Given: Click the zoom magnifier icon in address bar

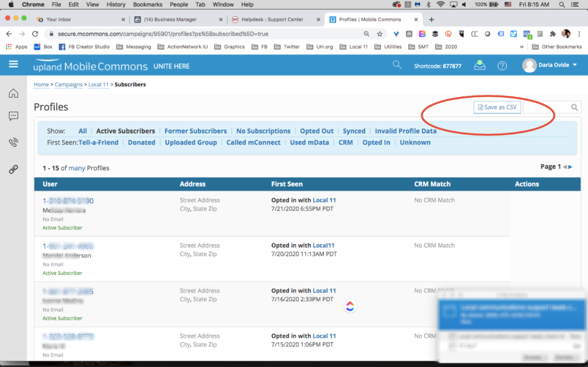Looking at the screenshot, I should (x=366, y=34).
